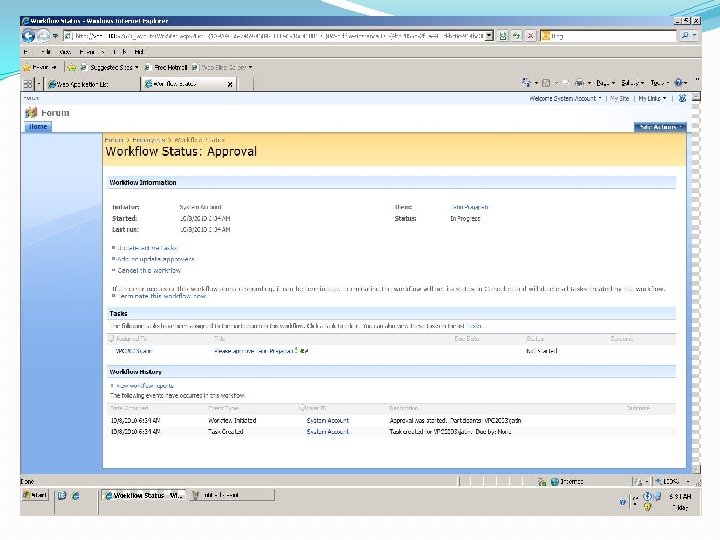The image size is (720, 540).
Task: Click Terminate this workflow now link
Action: 163,296
